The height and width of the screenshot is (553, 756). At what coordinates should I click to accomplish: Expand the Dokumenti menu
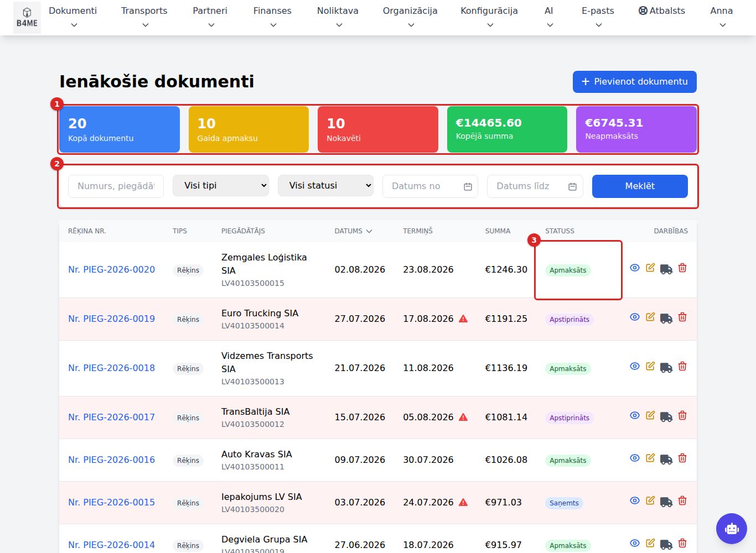pos(73,17)
